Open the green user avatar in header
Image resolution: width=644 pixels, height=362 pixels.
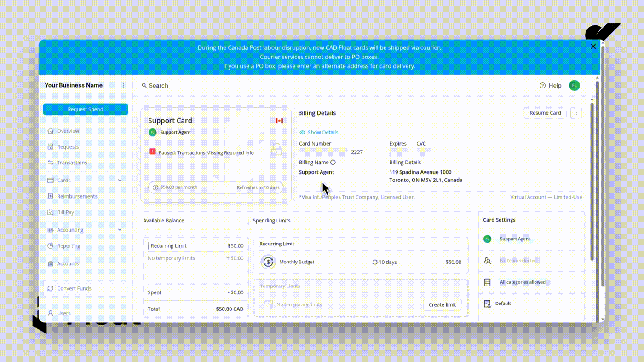574,85
